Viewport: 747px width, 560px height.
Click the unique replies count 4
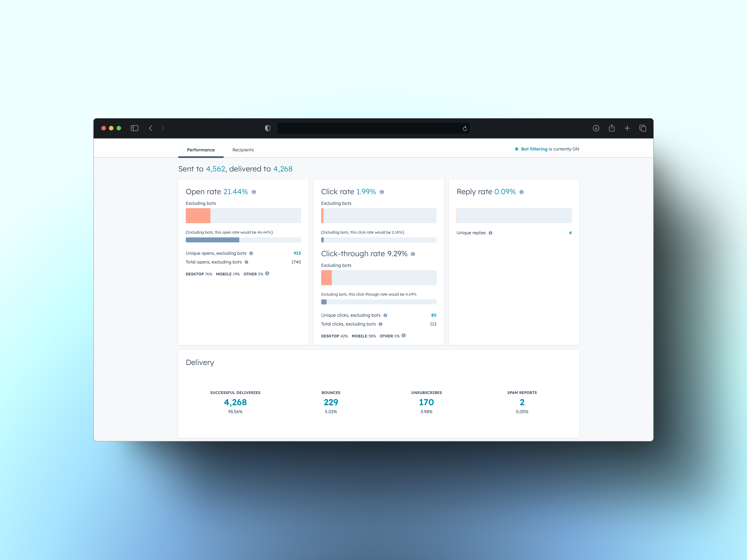[569, 233]
